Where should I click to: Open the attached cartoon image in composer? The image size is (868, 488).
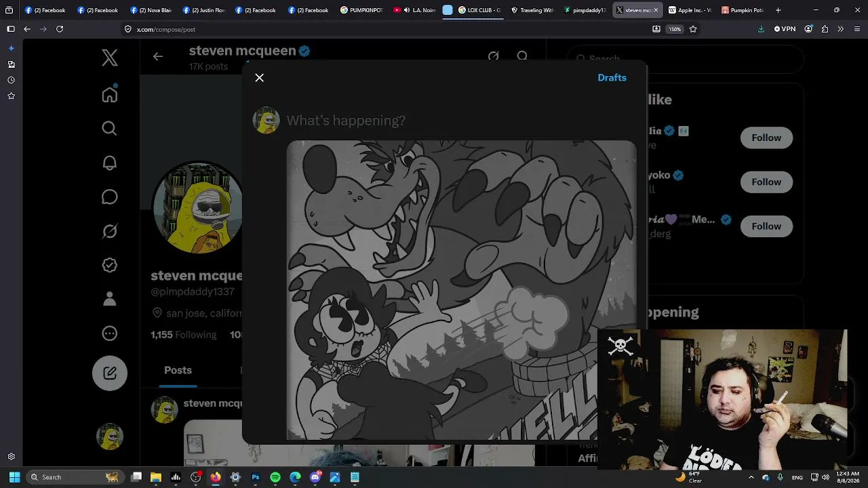tap(461, 290)
